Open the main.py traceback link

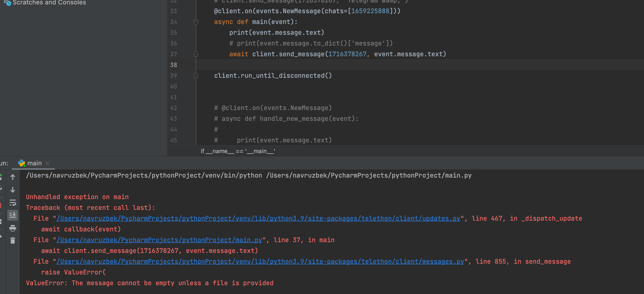coord(159,240)
